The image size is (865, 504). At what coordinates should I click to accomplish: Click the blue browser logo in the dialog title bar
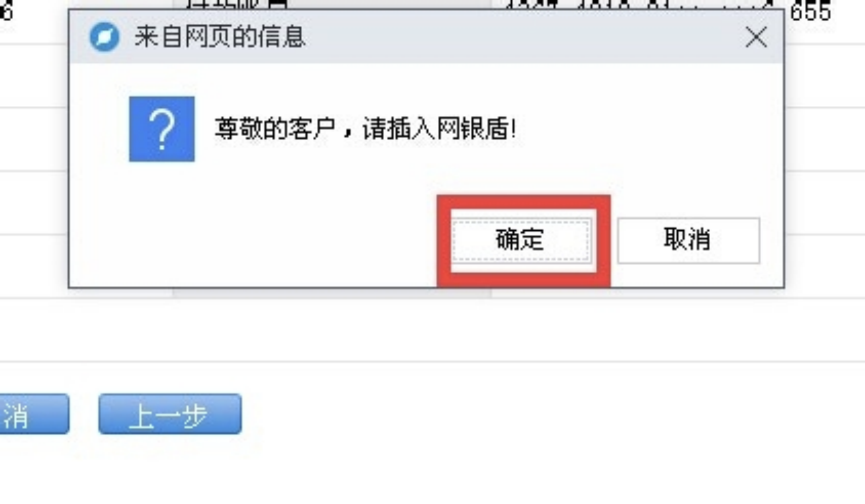point(104,37)
